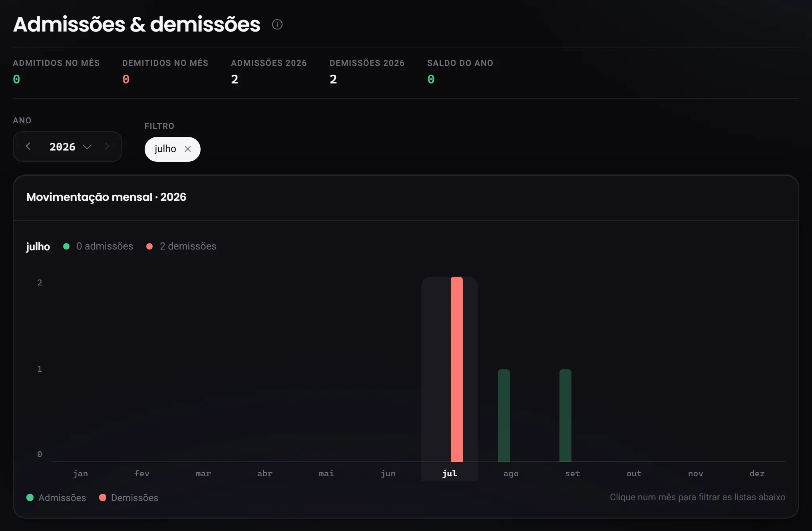Click the Demissões 2026 stat value
The width and height of the screenshot is (812, 531).
[333, 79]
